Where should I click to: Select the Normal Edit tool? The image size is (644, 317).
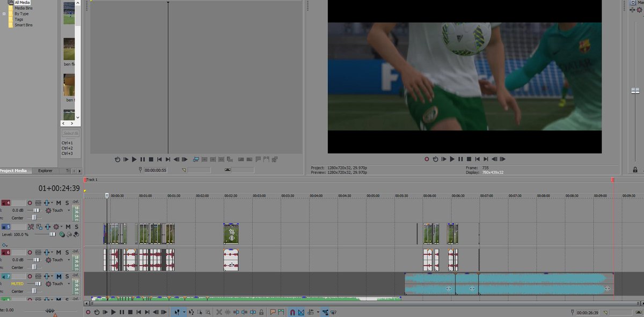click(x=177, y=312)
